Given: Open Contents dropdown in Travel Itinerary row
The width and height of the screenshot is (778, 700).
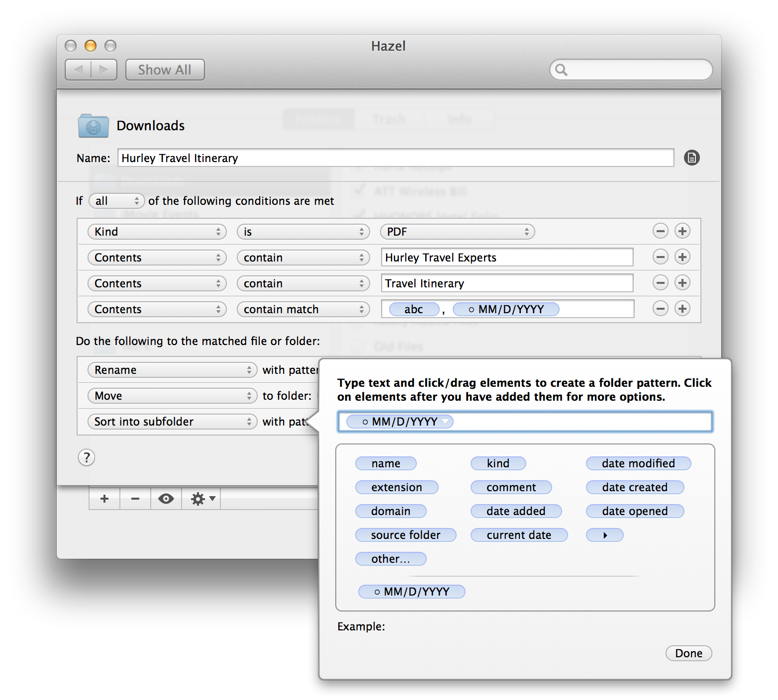Looking at the screenshot, I should pos(157,283).
